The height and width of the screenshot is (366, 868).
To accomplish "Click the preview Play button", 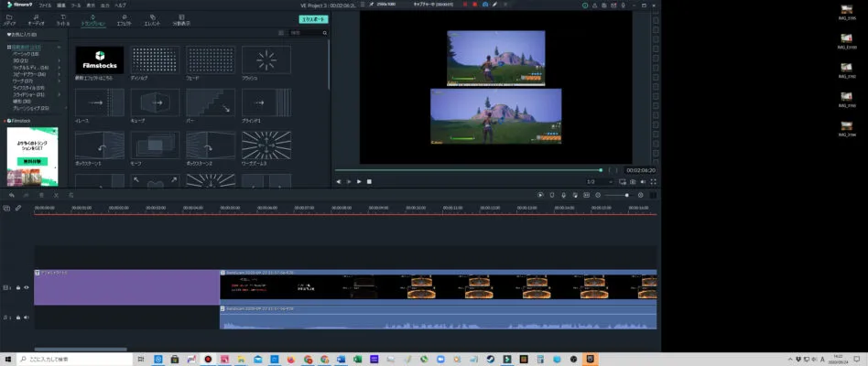I will pos(359,181).
